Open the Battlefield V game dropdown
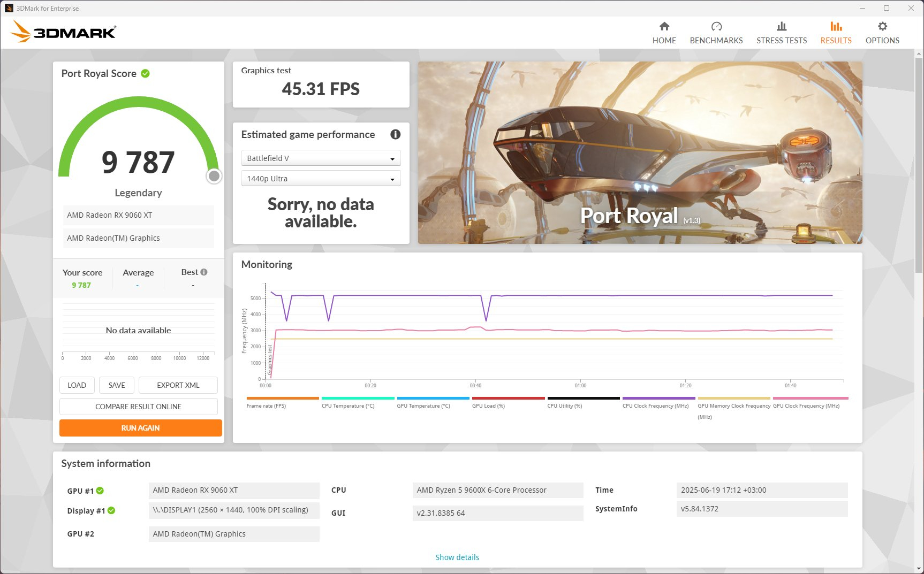The image size is (924, 574). coord(321,158)
